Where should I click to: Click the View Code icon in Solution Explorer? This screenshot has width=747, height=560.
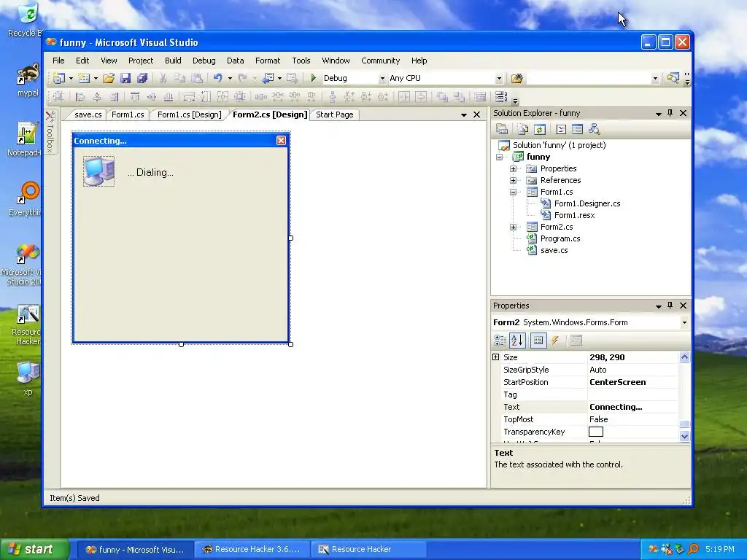(561, 129)
